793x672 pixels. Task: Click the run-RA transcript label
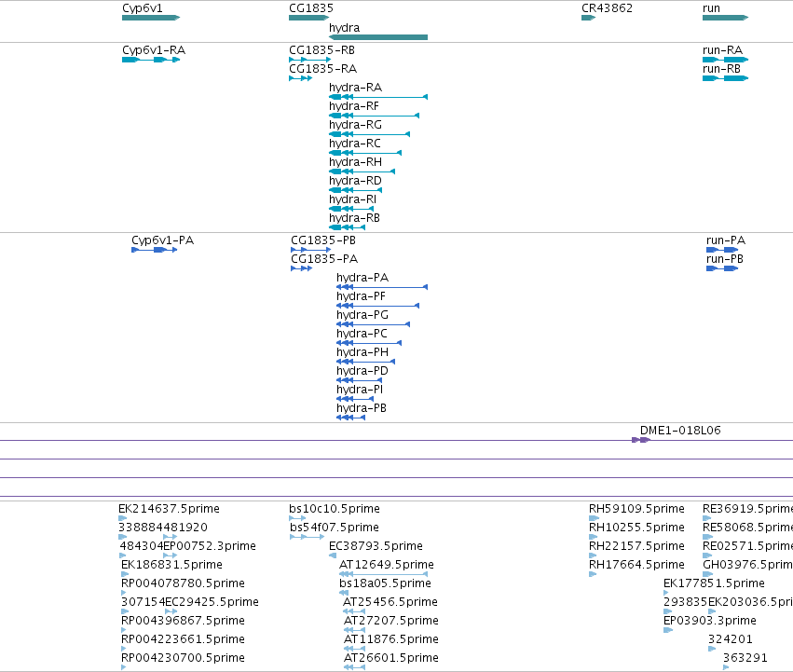click(x=722, y=50)
